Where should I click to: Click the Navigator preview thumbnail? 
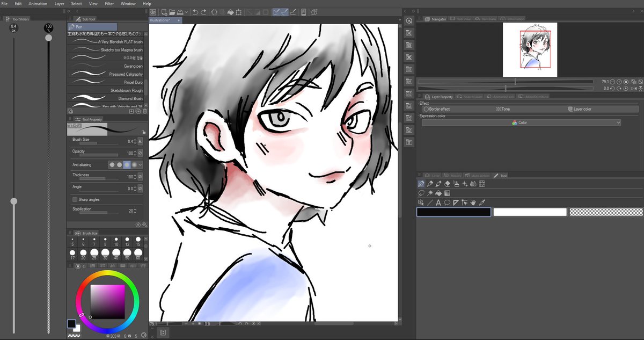tap(530, 49)
